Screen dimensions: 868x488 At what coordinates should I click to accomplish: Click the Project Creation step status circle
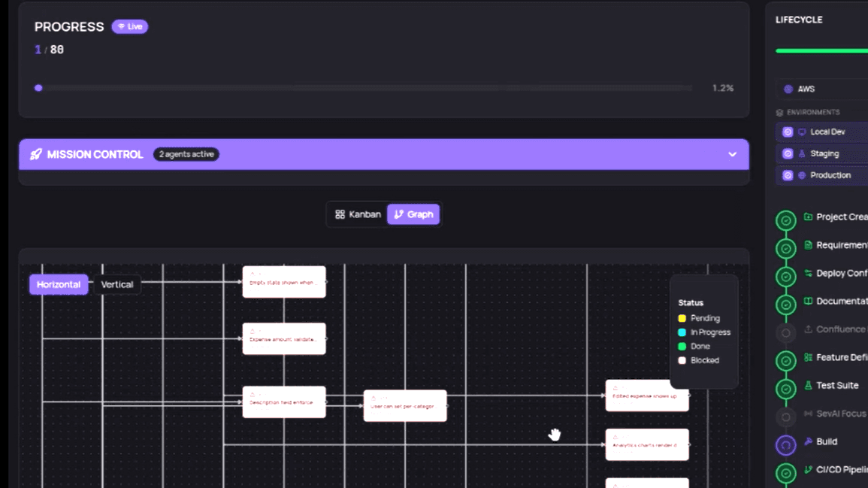(x=785, y=220)
